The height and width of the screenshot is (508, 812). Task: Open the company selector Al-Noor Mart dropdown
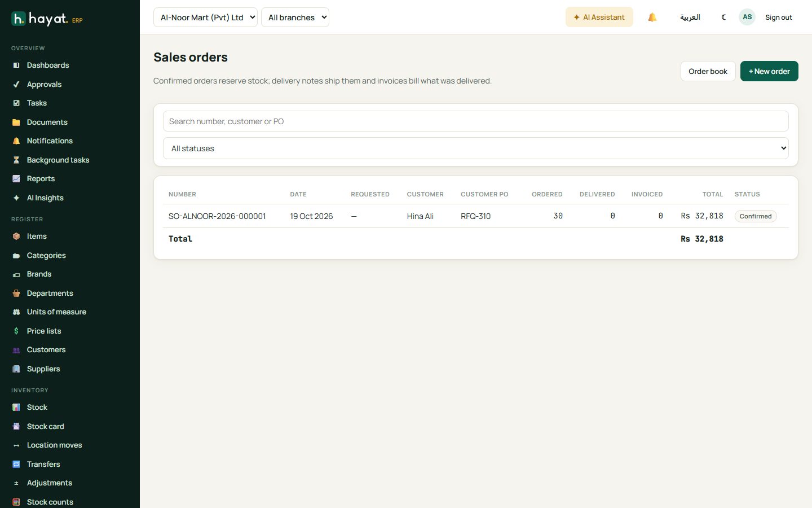click(205, 17)
